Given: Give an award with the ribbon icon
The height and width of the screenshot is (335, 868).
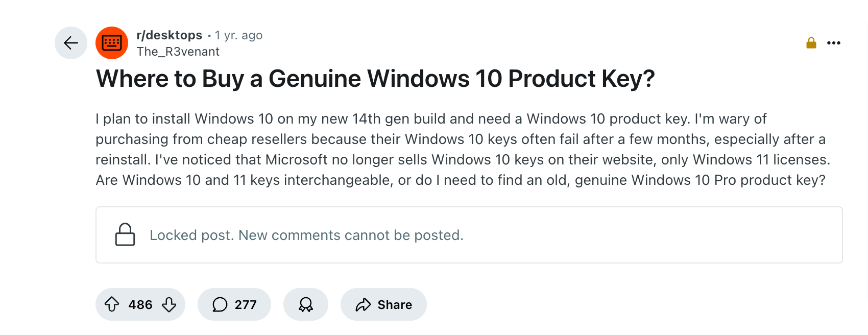Looking at the screenshot, I should pyautogui.click(x=306, y=304).
